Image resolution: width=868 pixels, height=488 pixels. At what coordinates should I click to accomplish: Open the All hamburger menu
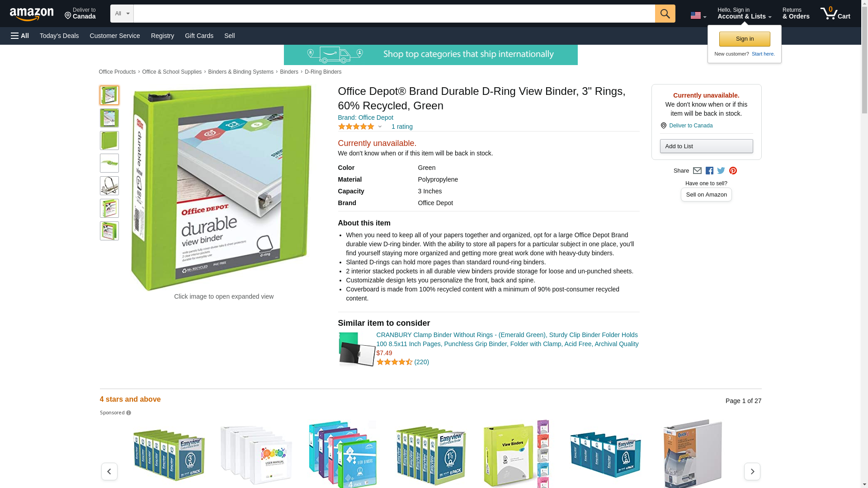click(20, 36)
